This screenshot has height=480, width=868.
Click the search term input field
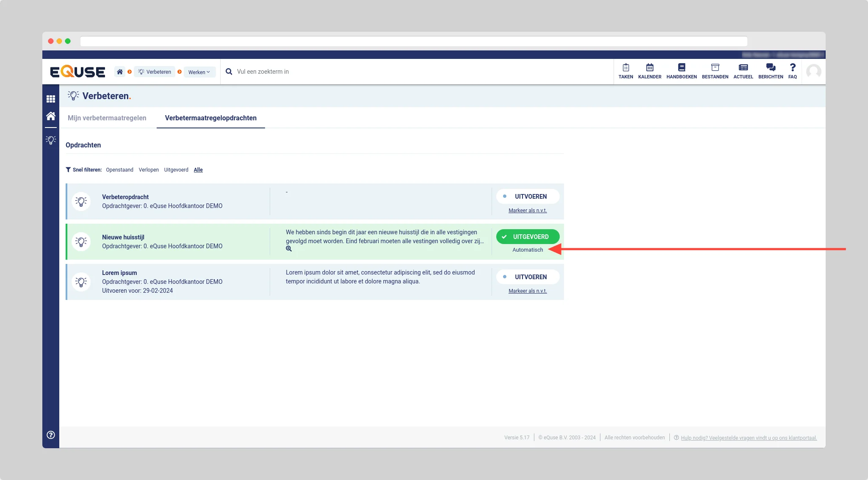coord(263,72)
